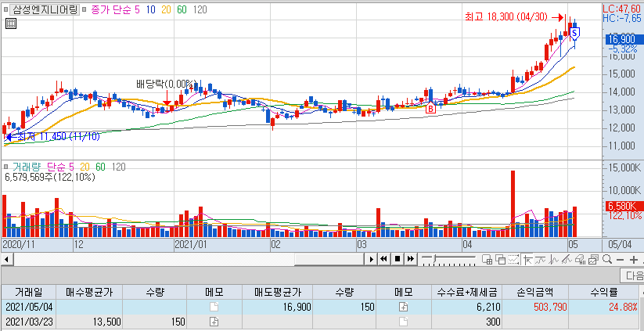The image size is (644, 331).
Task: Click the 16,900 sell average price cell
Action: pos(277,307)
